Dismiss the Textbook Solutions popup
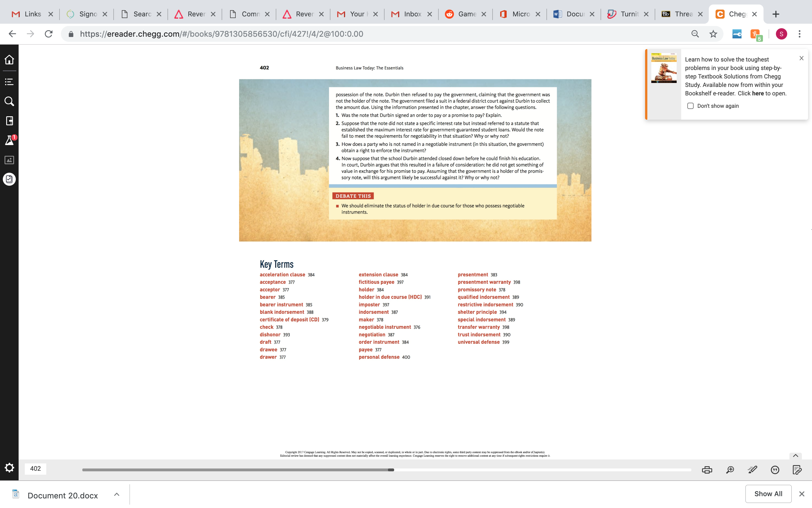812x508 pixels. tap(801, 58)
